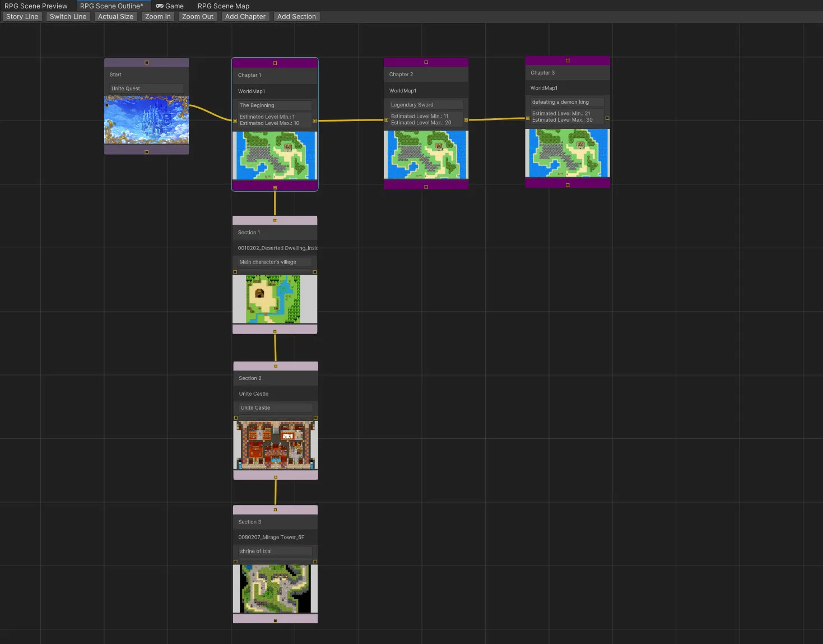The width and height of the screenshot is (823, 644).
Task: Click Chapter 3 bottom connector port
Action: (x=568, y=185)
